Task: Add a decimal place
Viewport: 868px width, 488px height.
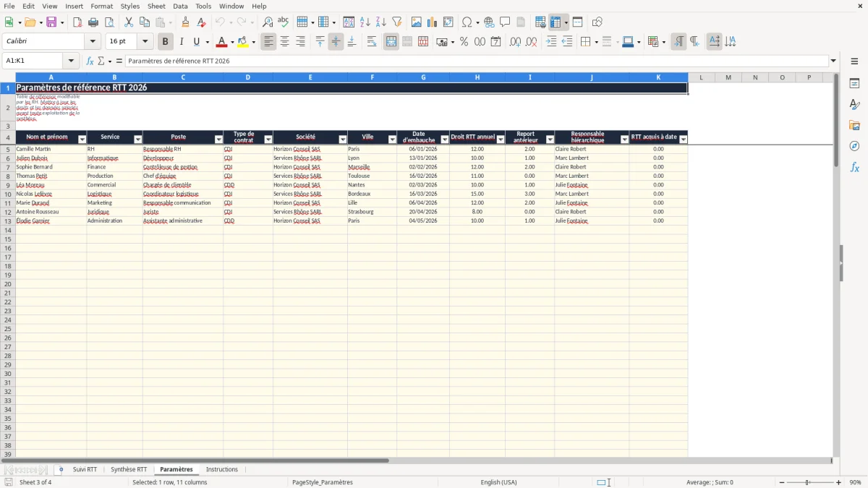Action: coord(516,42)
